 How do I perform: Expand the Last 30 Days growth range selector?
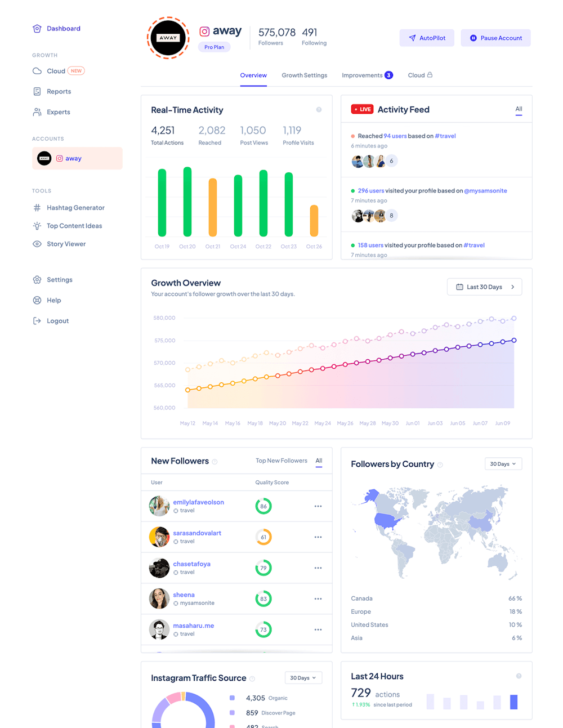pos(484,287)
